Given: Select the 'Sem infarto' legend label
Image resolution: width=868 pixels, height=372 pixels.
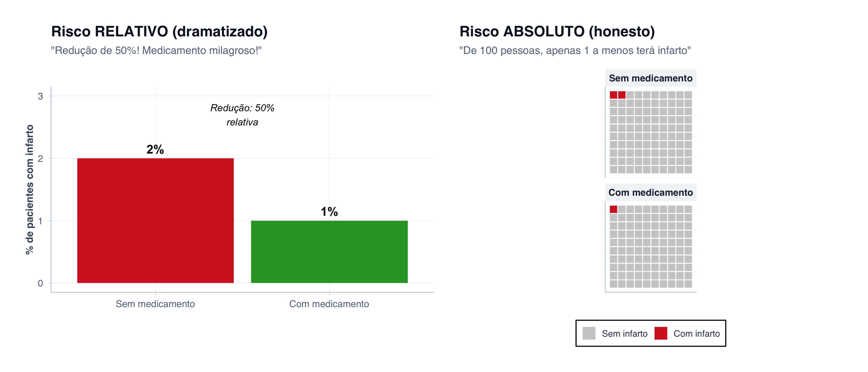Looking at the screenshot, I should [x=625, y=334].
